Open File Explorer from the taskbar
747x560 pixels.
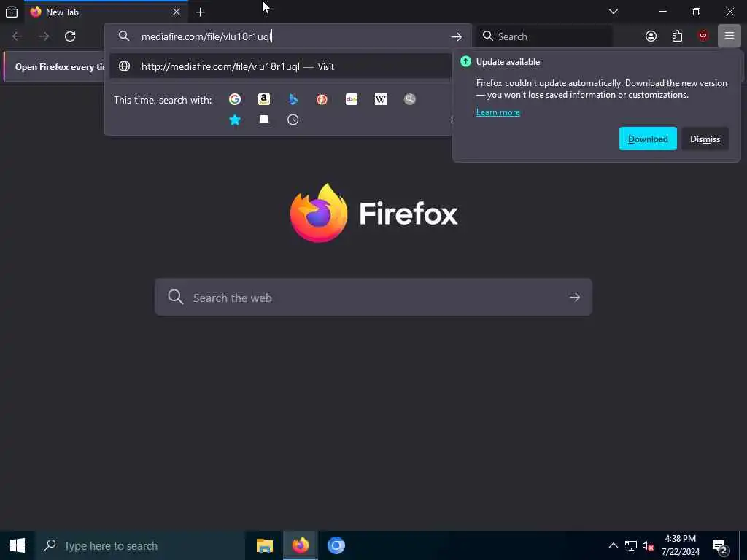[x=264, y=545]
